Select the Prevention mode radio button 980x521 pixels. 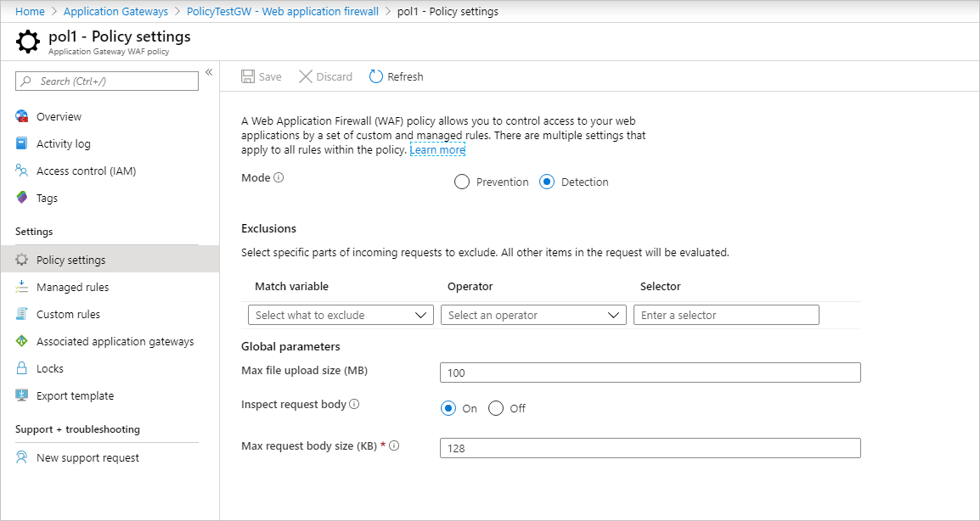tap(462, 182)
